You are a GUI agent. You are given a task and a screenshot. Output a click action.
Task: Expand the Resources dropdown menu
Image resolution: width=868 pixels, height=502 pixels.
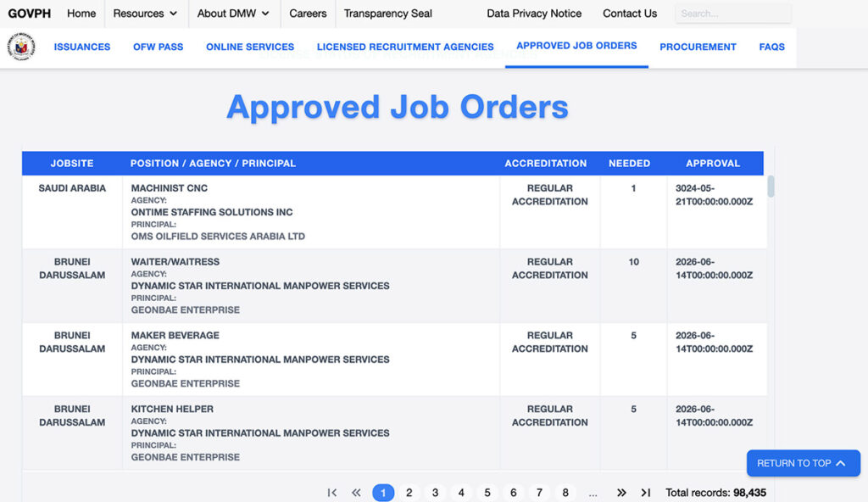146,14
